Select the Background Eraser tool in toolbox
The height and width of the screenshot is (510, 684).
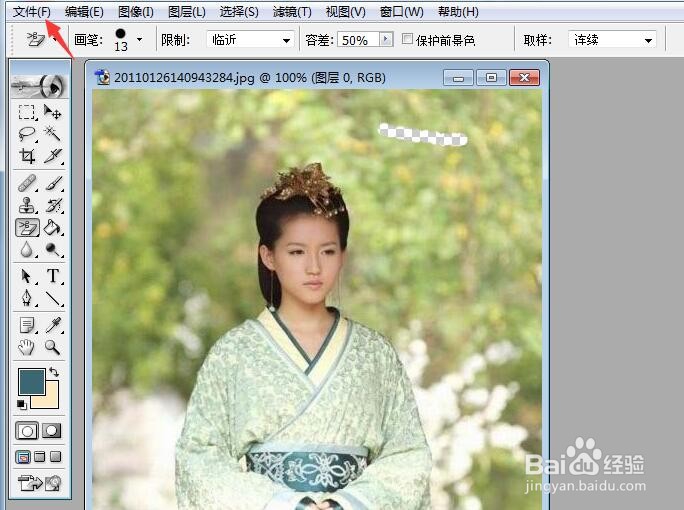point(27,227)
